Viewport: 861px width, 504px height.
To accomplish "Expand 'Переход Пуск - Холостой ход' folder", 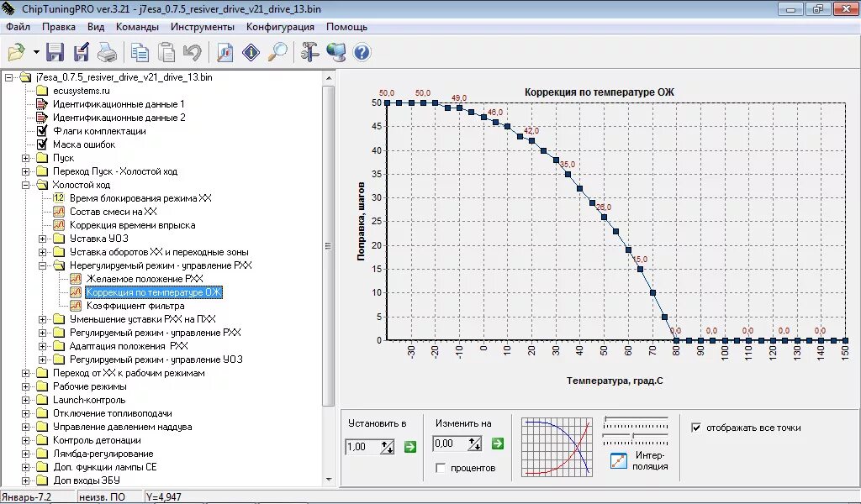I will click(x=26, y=171).
